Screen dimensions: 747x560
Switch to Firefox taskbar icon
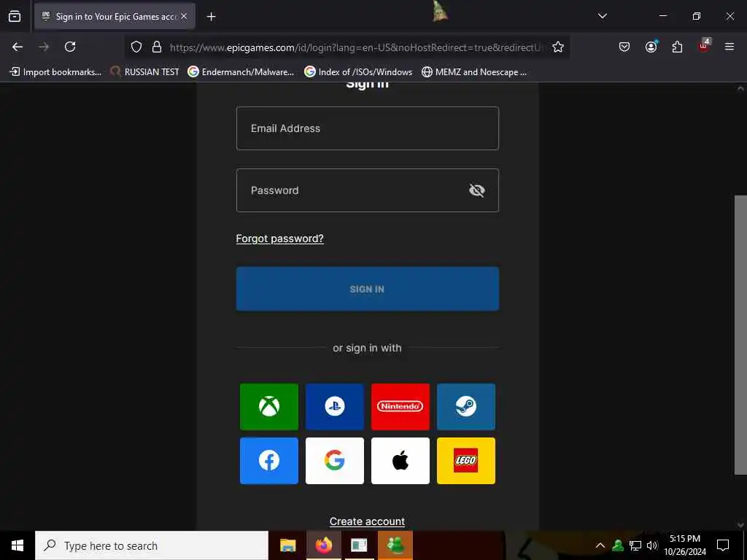pyautogui.click(x=323, y=545)
